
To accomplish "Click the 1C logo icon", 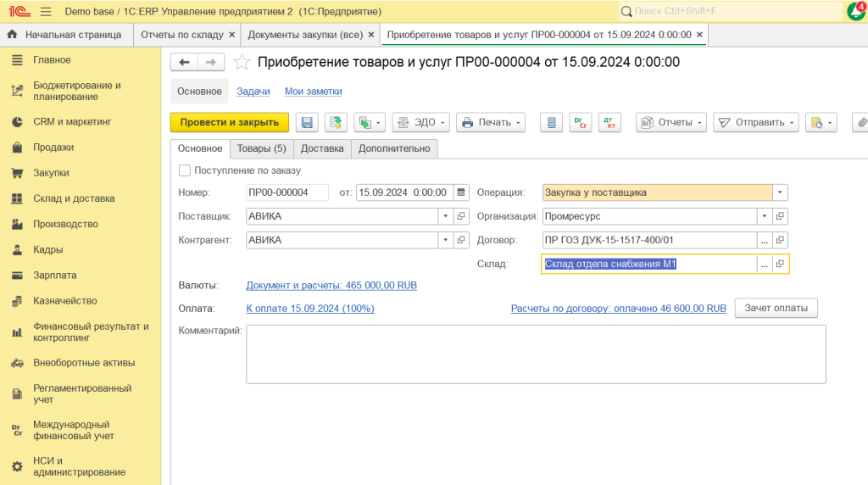I will [19, 11].
